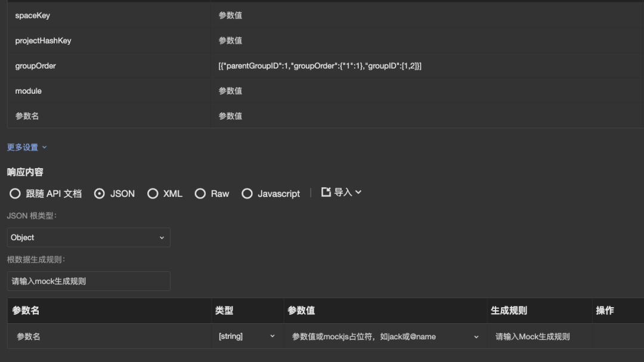Click the 根数据生成规则 label
Viewport: 644px width, 362px height.
pyautogui.click(x=36, y=259)
